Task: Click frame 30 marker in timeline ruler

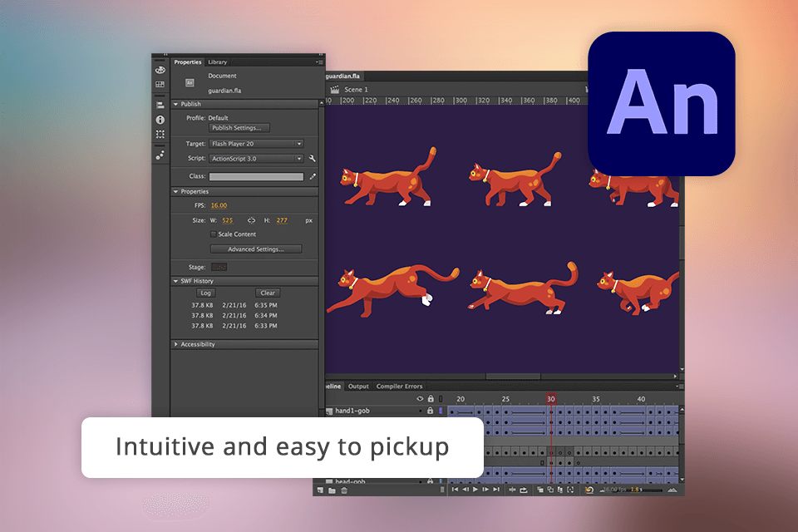Action: (x=550, y=399)
